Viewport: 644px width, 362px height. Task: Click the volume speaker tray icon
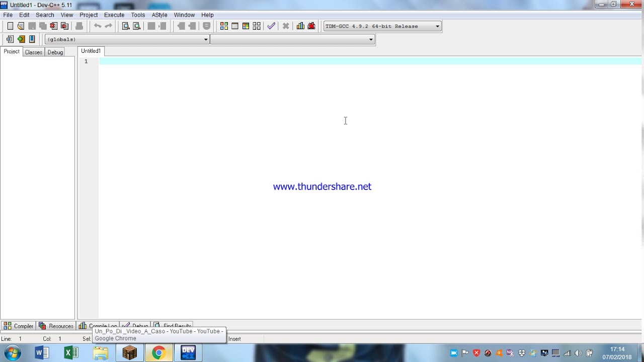(x=578, y=353)
